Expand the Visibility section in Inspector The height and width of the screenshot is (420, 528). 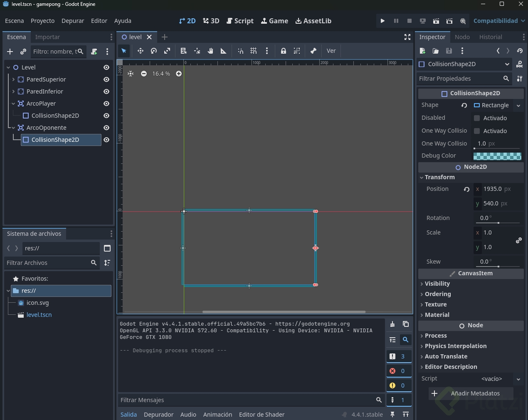click(x=437, y=284)
